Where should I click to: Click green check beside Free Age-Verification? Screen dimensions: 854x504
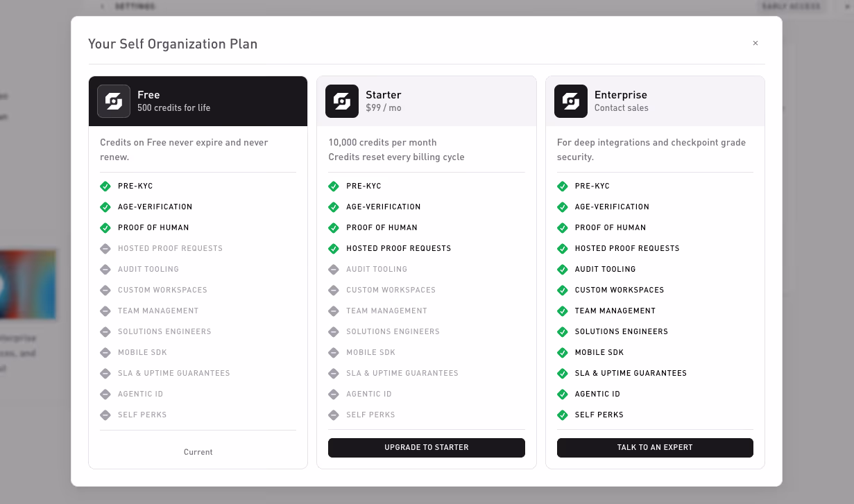[x=105, y=207]
